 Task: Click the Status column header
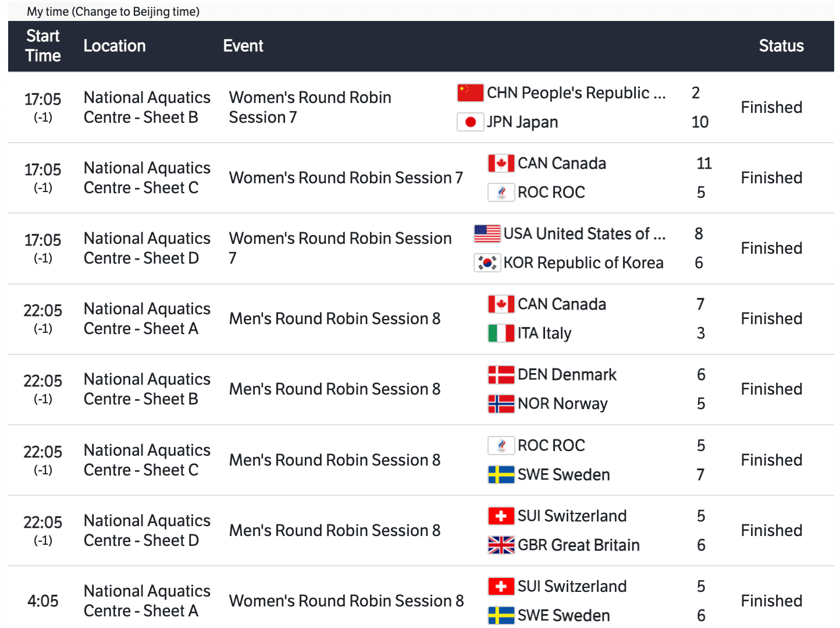pos(781,46)
